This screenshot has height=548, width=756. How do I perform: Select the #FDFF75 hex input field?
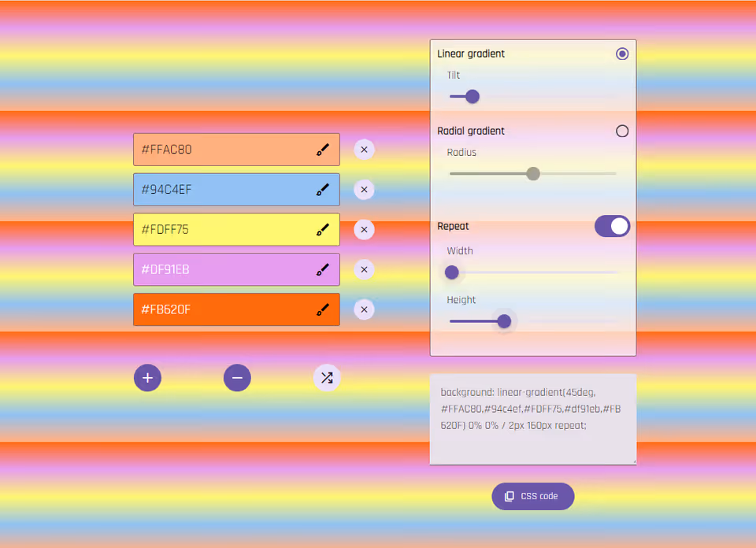click(x=220, y=229)
